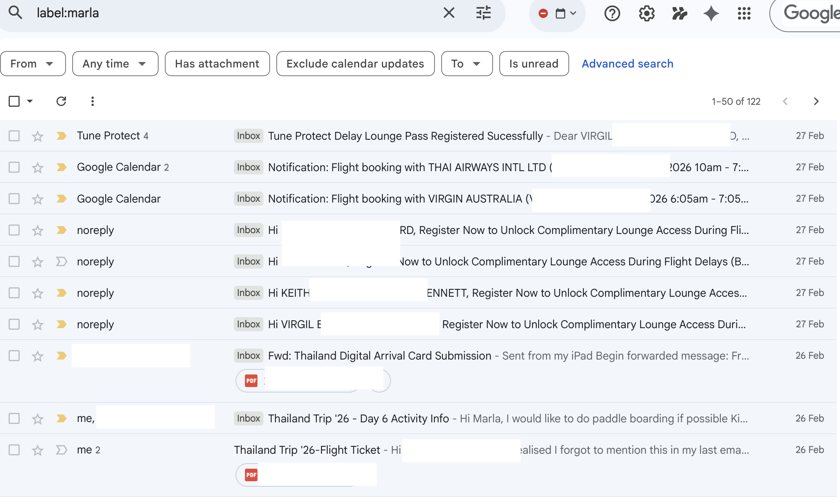
Task: Open the status and calendar dropdown
Action: pos(557,14)
